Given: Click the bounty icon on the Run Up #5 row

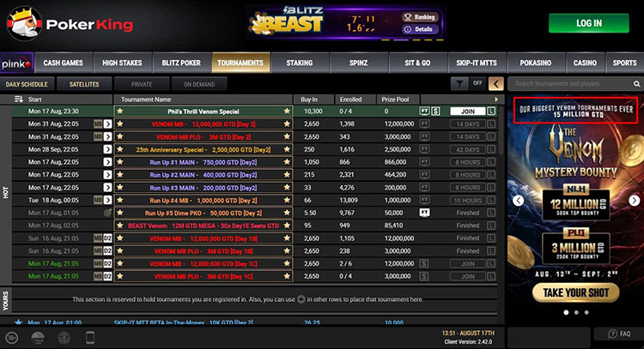Looking at the screenshot, I should [x=107, y=213].
